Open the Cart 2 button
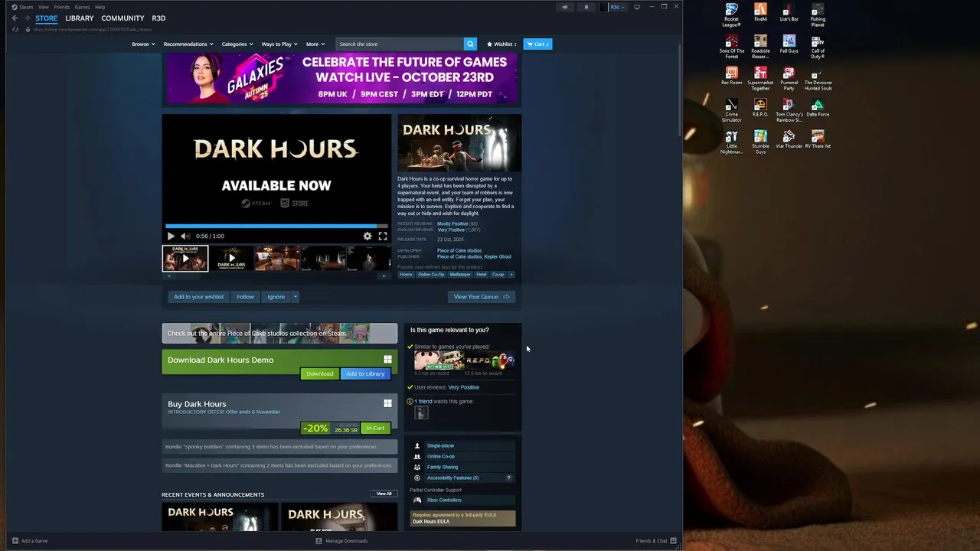 click(x=538, y=44)
